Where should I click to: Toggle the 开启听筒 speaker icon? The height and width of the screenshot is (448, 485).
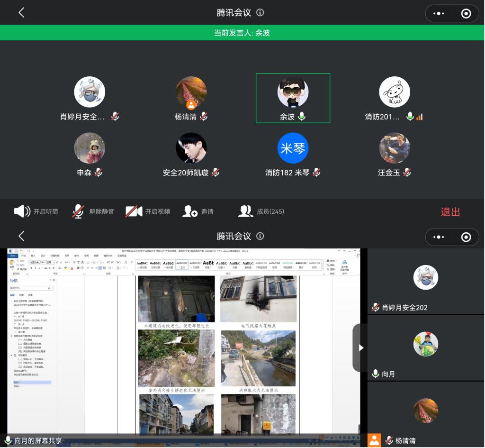22,211
